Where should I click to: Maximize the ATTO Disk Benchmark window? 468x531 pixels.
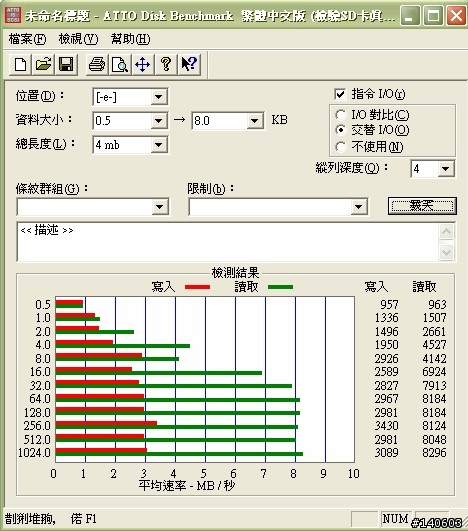pyautogui.click(x=433, y=16)
